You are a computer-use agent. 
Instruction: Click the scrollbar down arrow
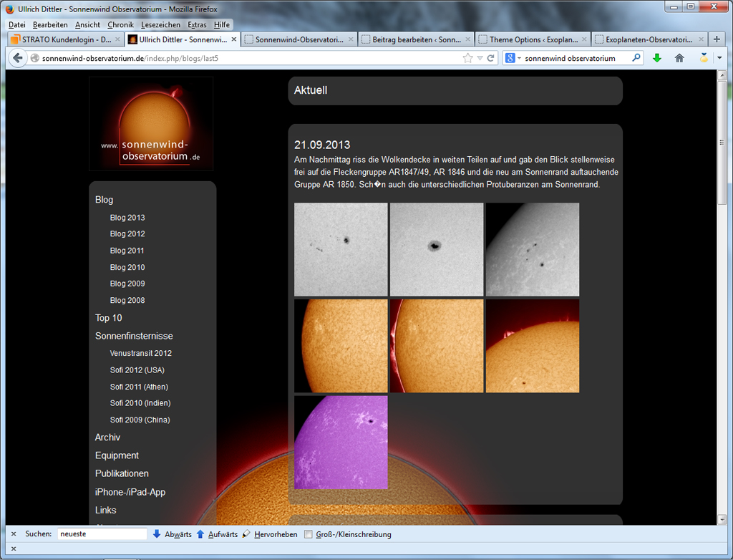coord(722,519)
